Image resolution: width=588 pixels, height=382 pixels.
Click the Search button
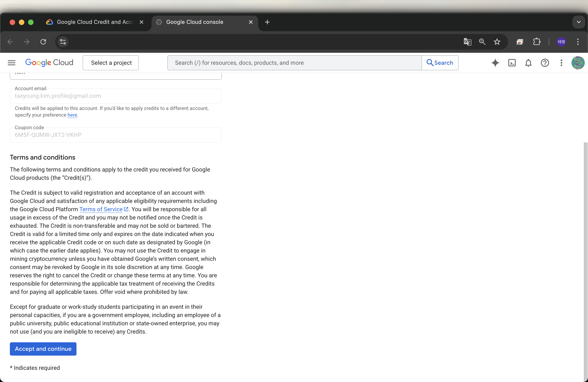440,63
